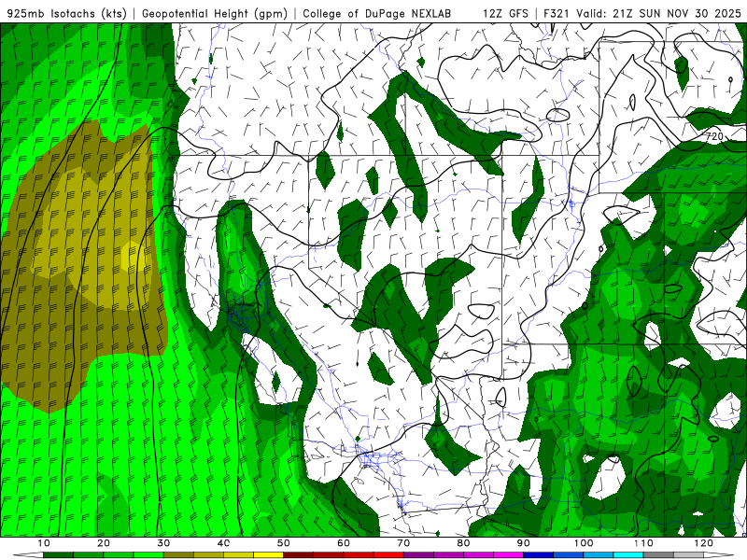Click the "720" height contour label
747x560 pixels.
[x=714, y=136]
